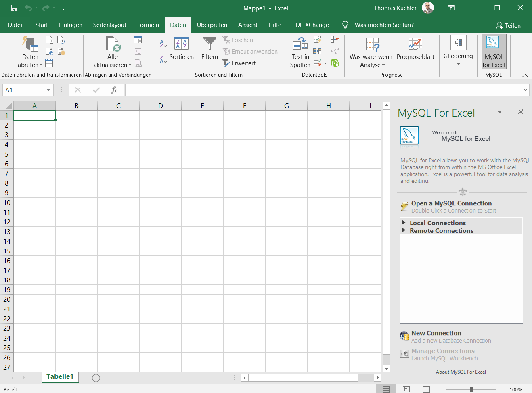Click the 100% zoom level

click(516, 389)
